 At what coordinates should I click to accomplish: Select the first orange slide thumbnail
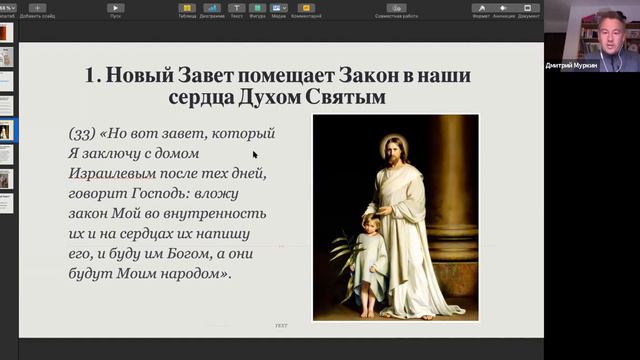6,33
